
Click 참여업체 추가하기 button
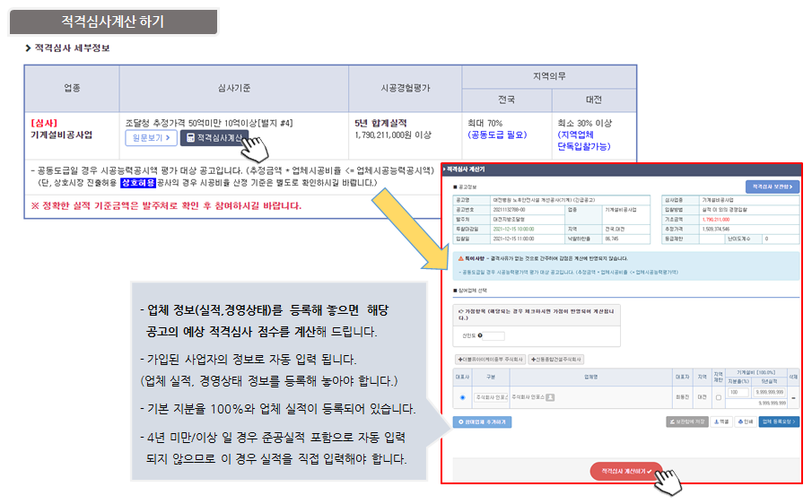pyautogui.click(x=482, y=422)
